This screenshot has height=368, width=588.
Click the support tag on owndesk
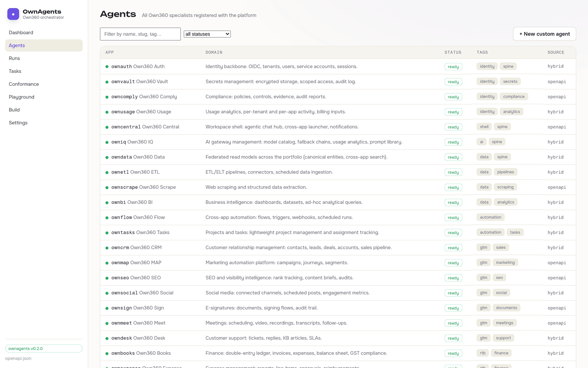coord(503,338)
